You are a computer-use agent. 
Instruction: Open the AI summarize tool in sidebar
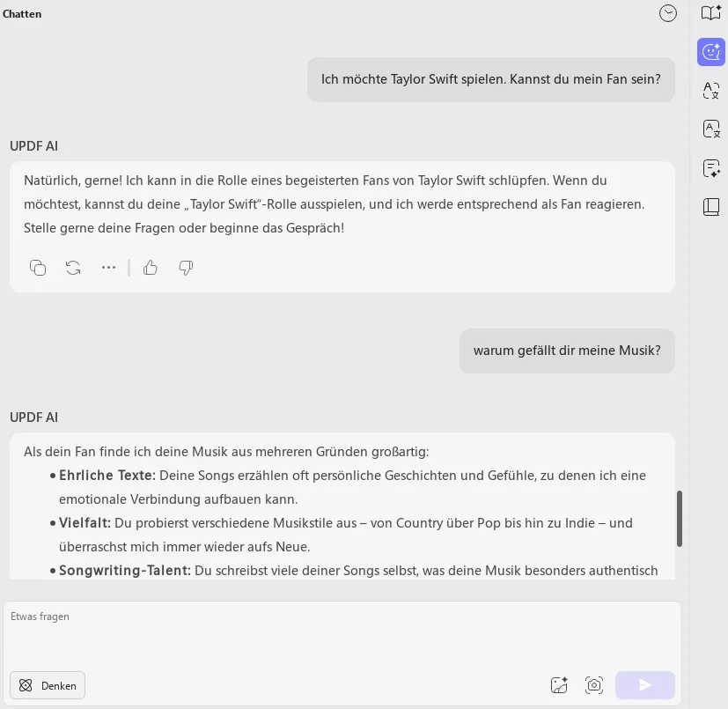point(710,168)
